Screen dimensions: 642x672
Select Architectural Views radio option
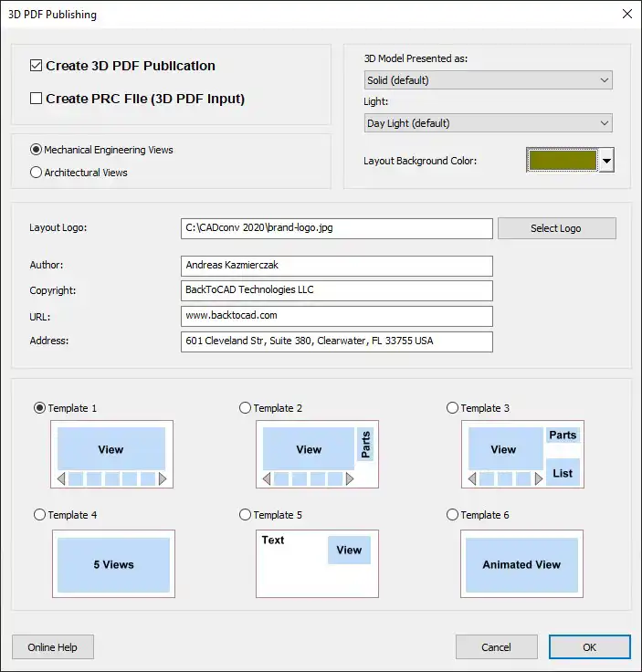tap(36, 173)
